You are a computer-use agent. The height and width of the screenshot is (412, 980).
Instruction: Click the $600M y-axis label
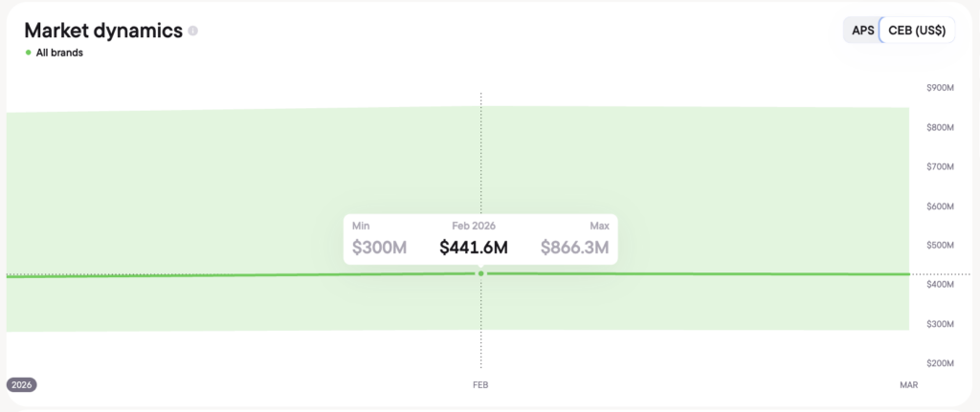(940, 206)
